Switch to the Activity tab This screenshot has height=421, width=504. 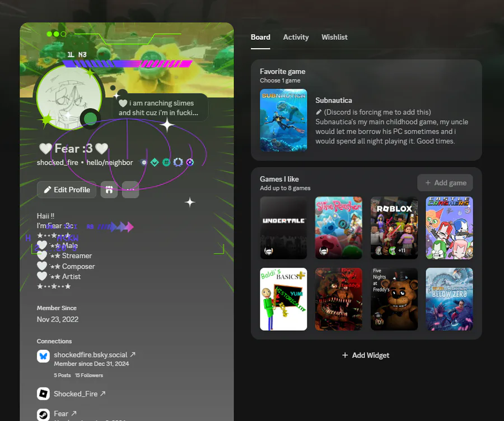click(296, 37)
